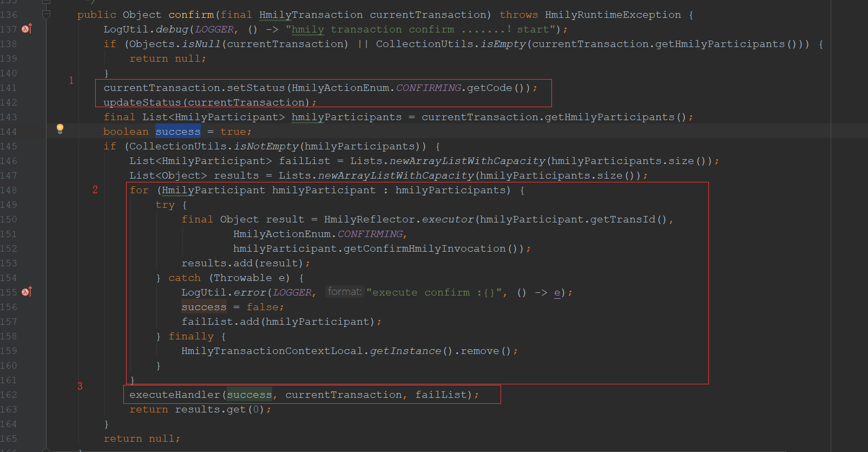Image resolution: width=868 pixels, height=452 pixels.
Task: Click 'results.get(0)' on line 163
Action: click(x=220, y=409)
